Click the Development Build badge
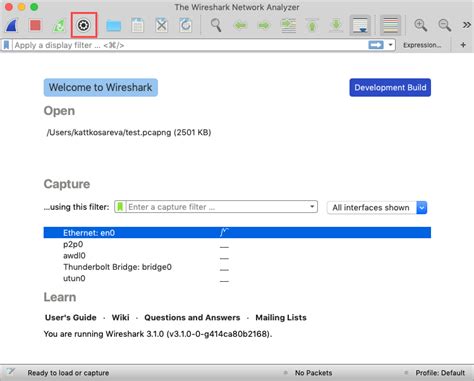The image size is (474, 381). point(390,87)
